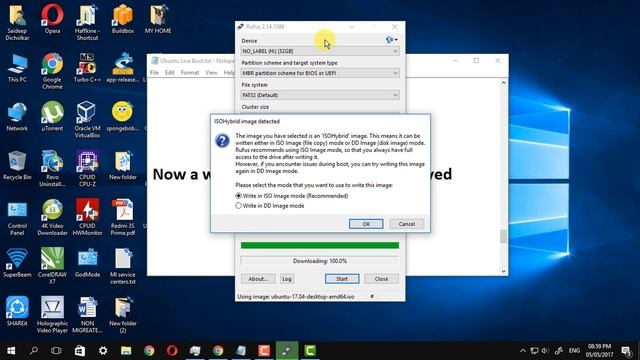Open Task View on taskbar

tap(56, 351)
